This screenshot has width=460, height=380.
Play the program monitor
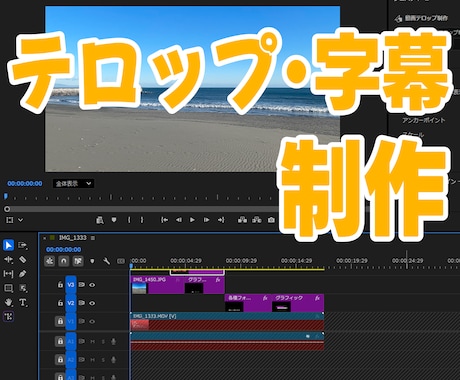[192, 220]
